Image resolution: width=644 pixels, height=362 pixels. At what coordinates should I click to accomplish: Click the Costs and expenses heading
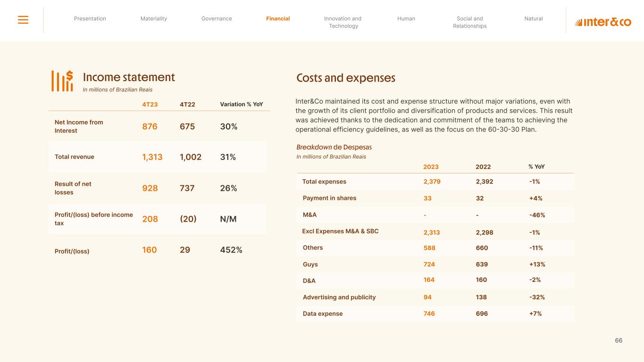(346, 78)
